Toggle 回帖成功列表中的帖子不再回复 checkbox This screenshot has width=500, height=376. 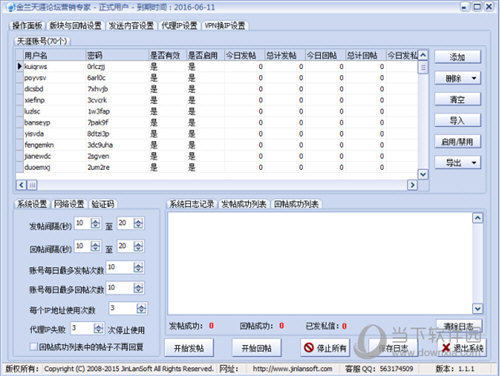(x=33, y=347)
